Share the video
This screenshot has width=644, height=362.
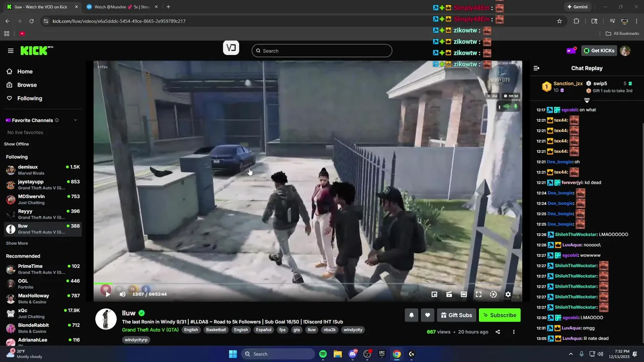point(498,332)
